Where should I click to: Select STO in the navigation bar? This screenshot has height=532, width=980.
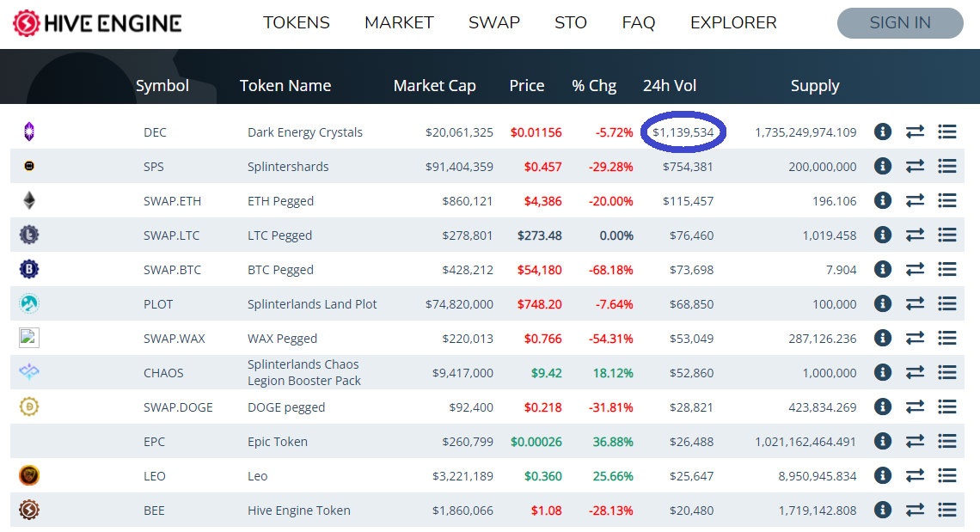pyautogui.click(x=571, y=23)
